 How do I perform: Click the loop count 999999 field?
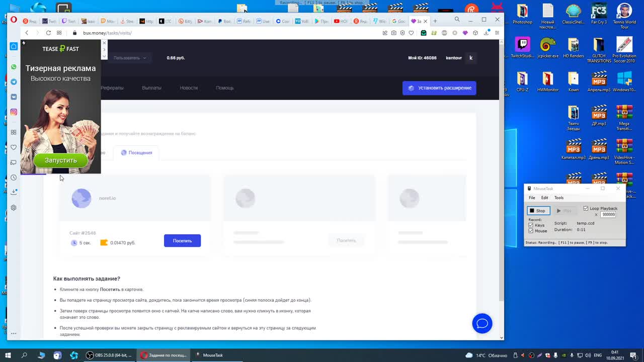[608, 214]
